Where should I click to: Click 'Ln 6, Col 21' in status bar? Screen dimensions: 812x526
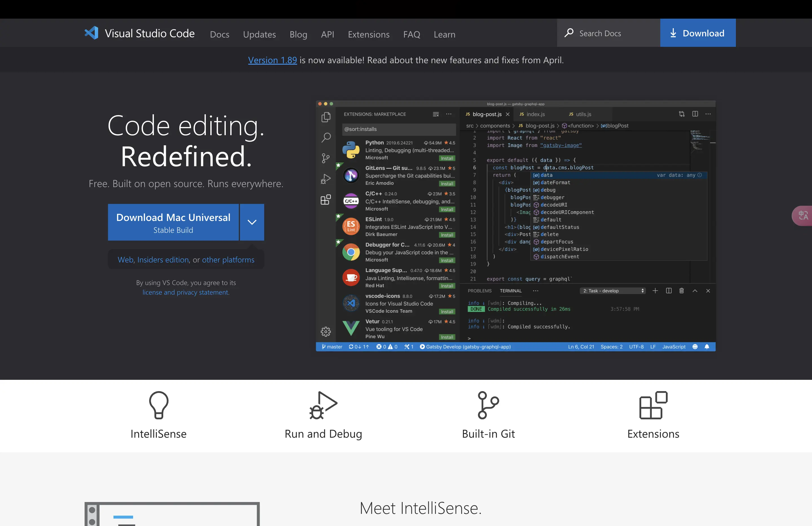(x=581, y=347)
